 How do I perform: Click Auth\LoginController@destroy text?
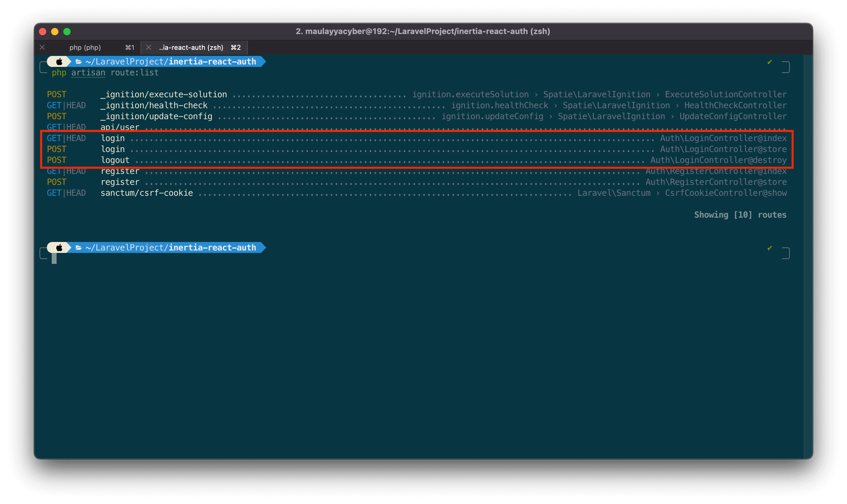[718, 160]
